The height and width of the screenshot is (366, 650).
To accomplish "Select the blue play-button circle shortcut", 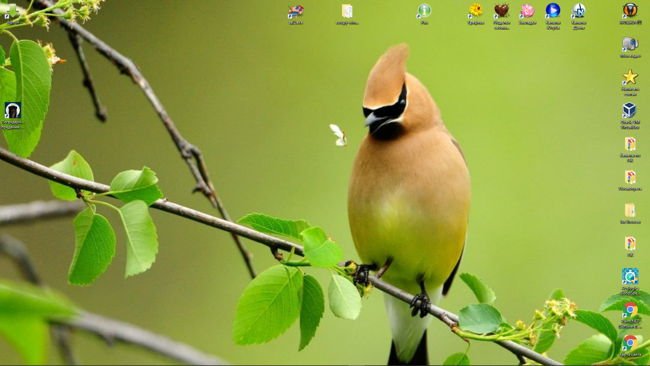I will pos(553,11).
